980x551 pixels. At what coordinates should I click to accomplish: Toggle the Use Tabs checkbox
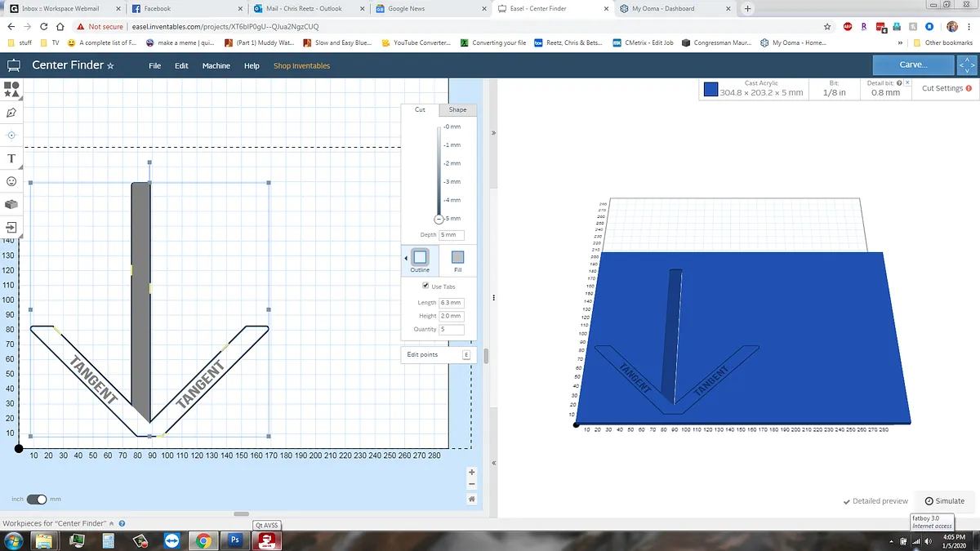coord(425,286)
